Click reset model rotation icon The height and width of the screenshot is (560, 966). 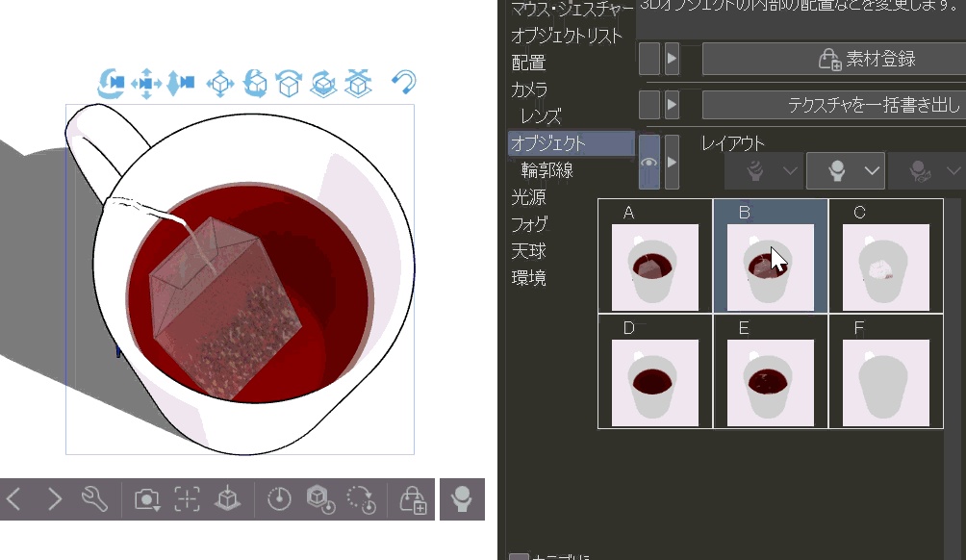(320, 499)
